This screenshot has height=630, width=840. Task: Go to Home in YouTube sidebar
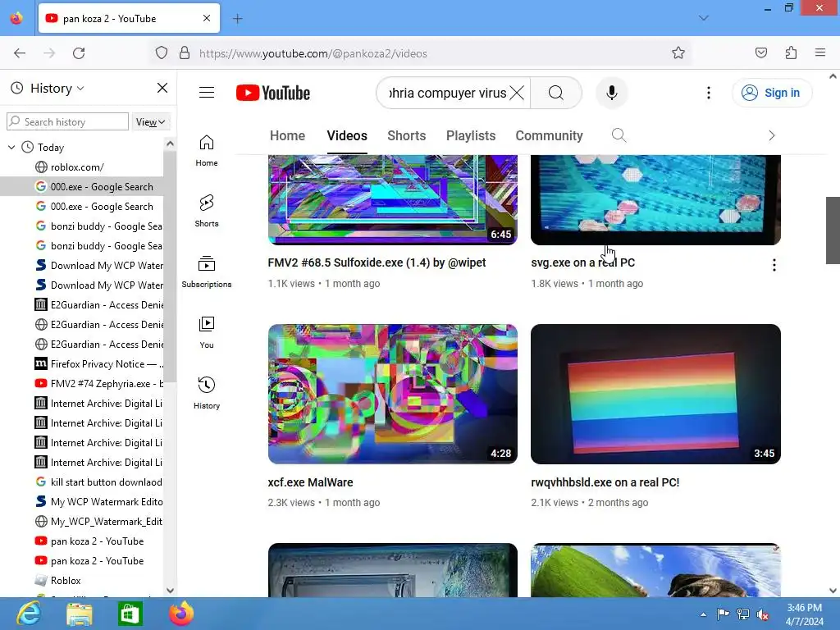pos(207,151)
